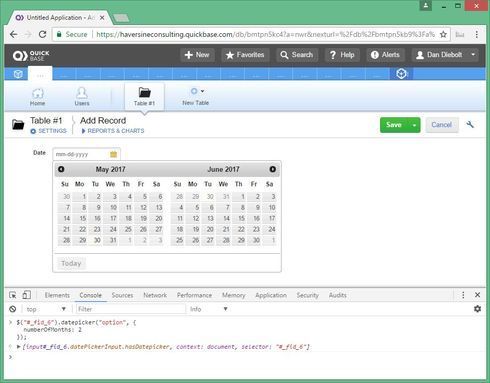Open a new browser tab
The image size is (490, 383).
(121, 18)
